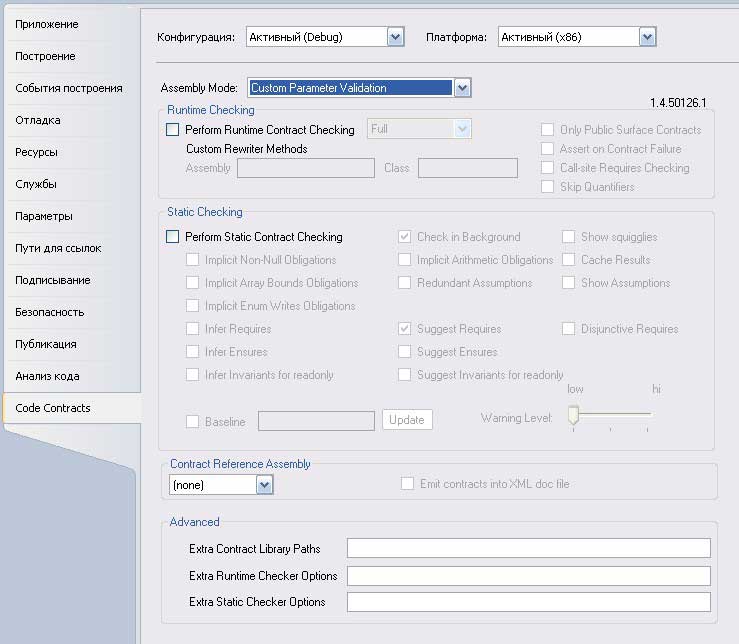Check Implicit Enum Writes Obligations
The image size is (739, 644).
click(192, 306)
